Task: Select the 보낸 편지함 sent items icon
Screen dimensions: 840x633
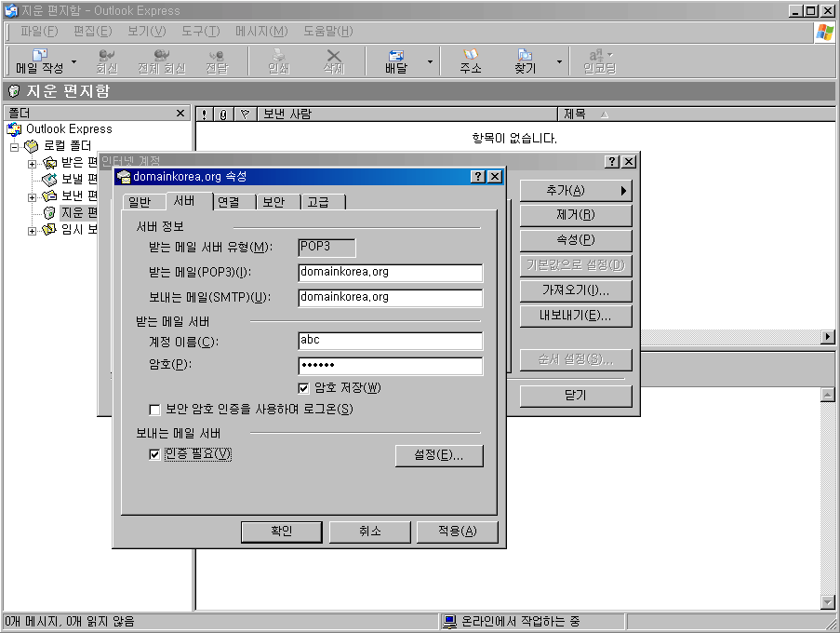Action: [49, 196]
